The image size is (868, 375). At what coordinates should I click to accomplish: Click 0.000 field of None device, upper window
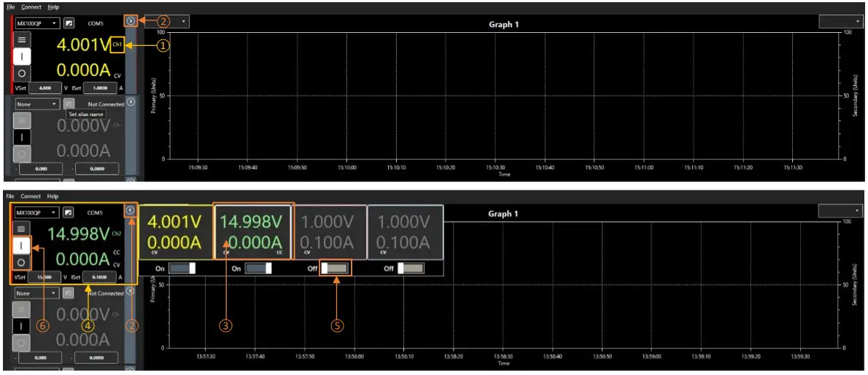tap(40, 169)
